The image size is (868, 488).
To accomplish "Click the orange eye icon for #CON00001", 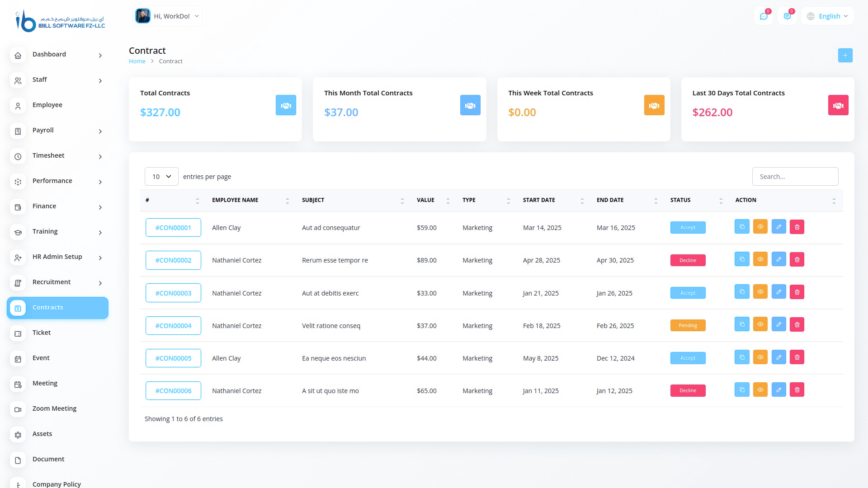I will click(760, 227).
